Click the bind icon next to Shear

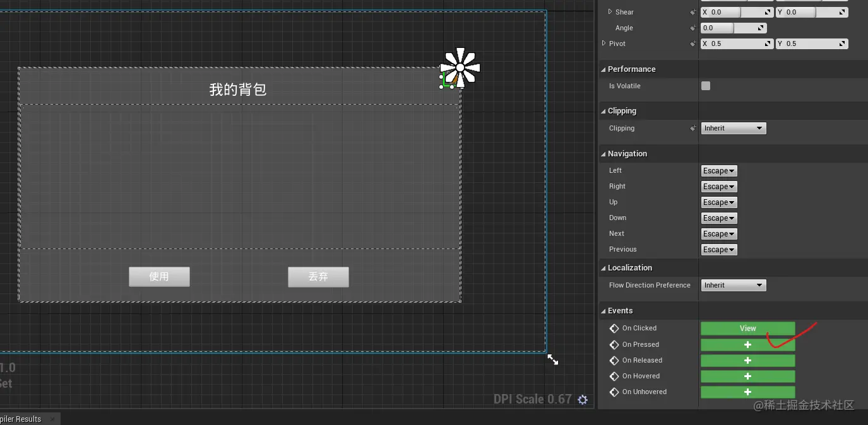[x=693, y=13]
